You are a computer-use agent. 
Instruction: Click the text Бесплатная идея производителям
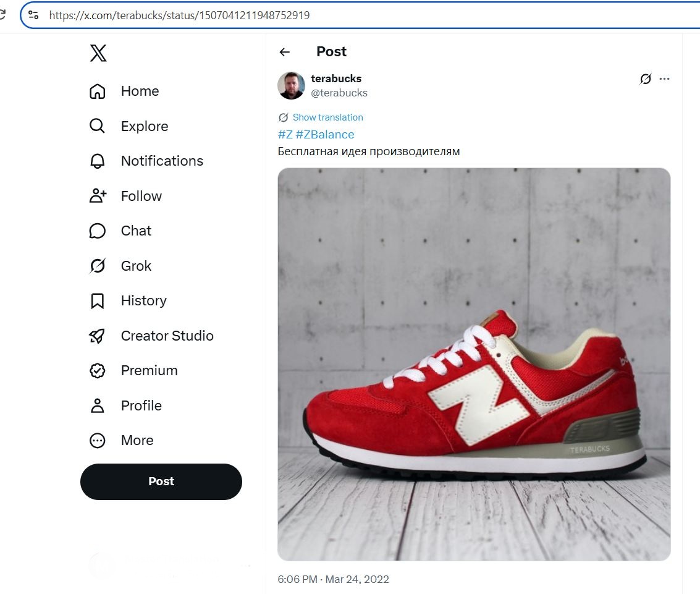click(369, 151)
